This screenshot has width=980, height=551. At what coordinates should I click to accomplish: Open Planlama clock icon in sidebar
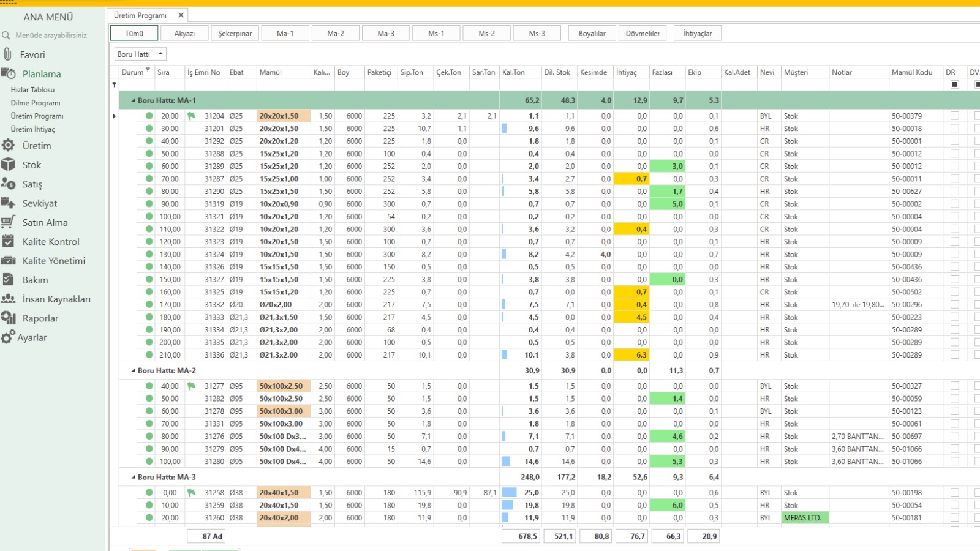pos(8,73)
